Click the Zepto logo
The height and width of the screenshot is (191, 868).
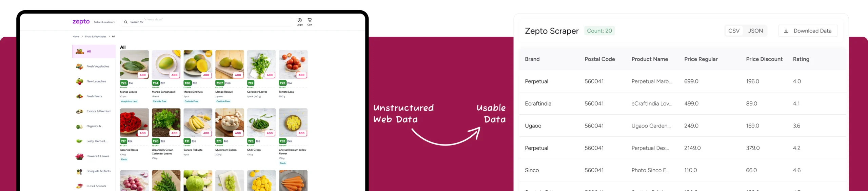click(81, 22)
